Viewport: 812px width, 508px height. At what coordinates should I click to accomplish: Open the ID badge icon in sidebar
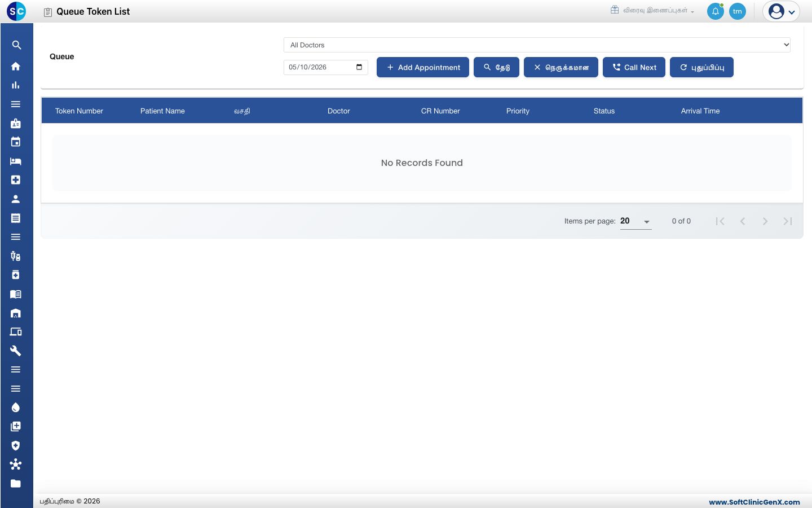point(16,123)
